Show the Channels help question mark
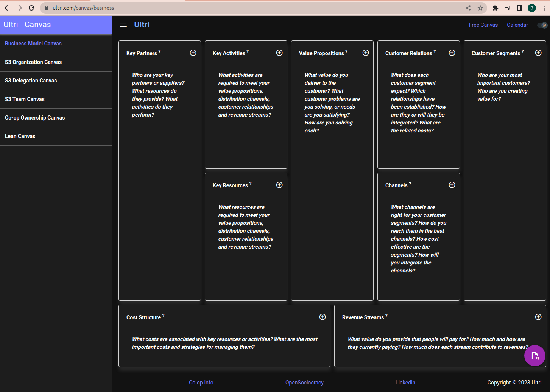Image resolution: width=550 pixels, height=392 pixels. click(x=410, y=184)
